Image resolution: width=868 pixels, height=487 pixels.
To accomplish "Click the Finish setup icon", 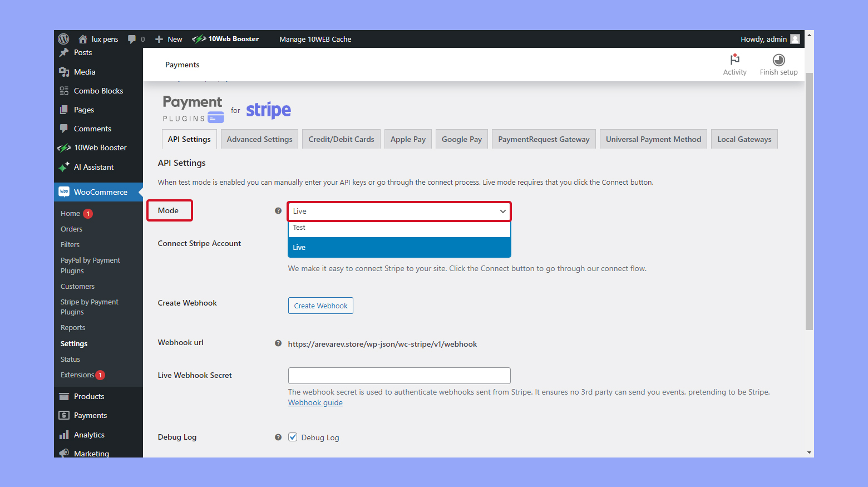I will point(778,60).
